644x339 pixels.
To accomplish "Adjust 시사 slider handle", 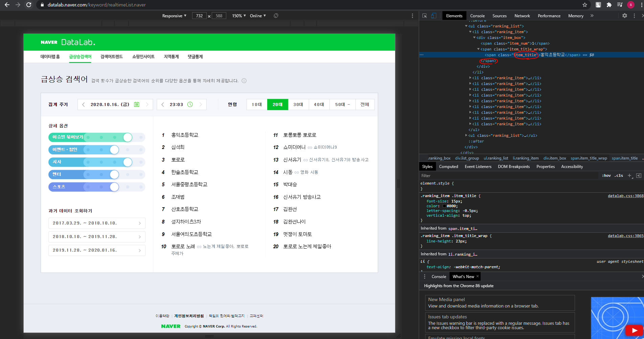I will pos(128,162).
